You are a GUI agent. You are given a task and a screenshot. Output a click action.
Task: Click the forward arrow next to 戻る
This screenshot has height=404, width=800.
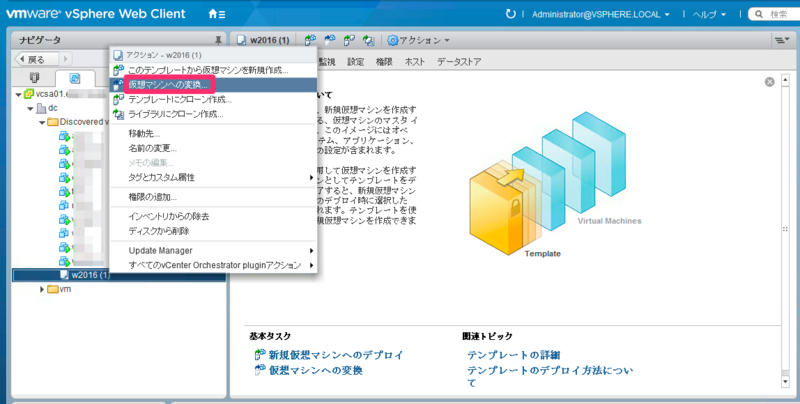click(x=65, y=59)
